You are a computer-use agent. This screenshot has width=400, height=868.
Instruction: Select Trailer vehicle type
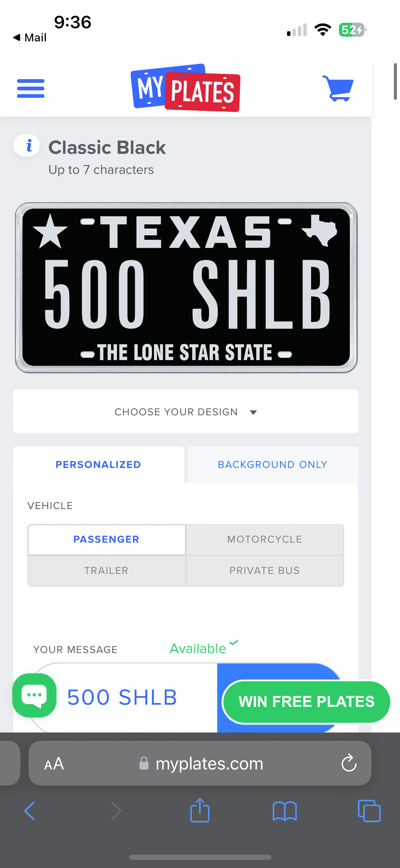pyautogui.click(x=107, y=571)
